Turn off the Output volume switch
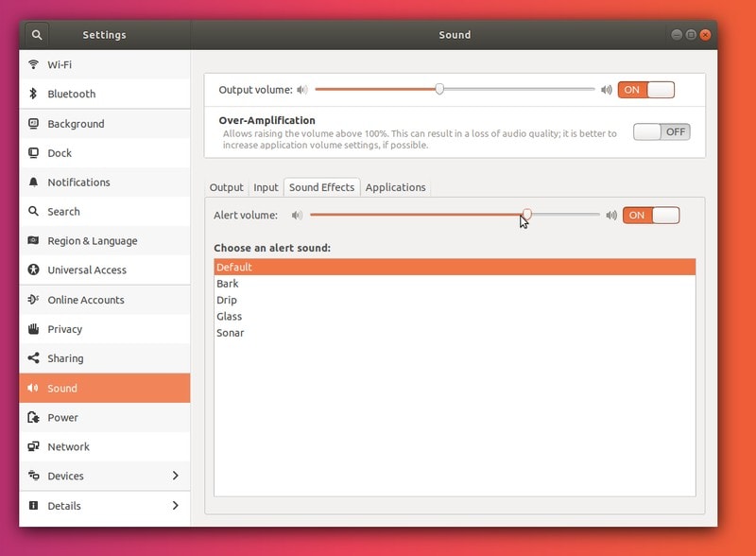 tap(646, 90)
